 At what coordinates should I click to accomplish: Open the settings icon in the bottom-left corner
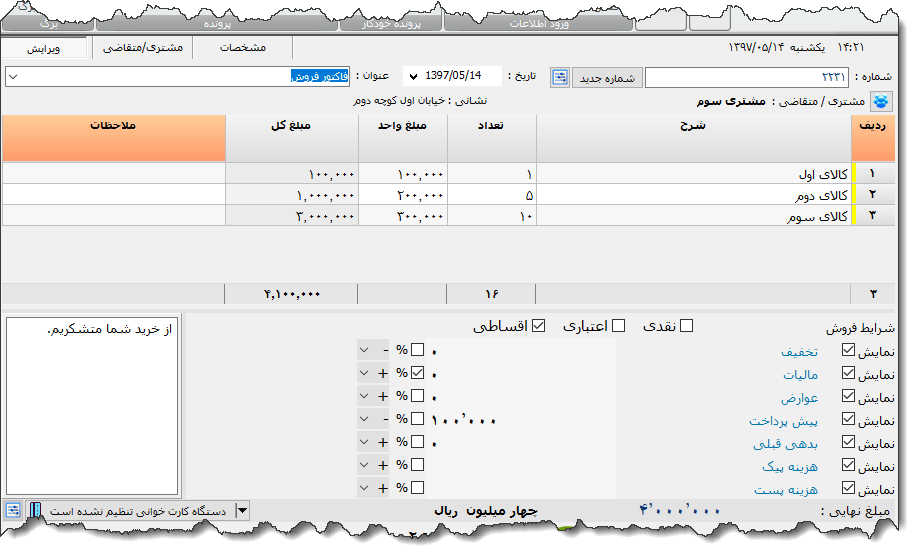point(13,510)
